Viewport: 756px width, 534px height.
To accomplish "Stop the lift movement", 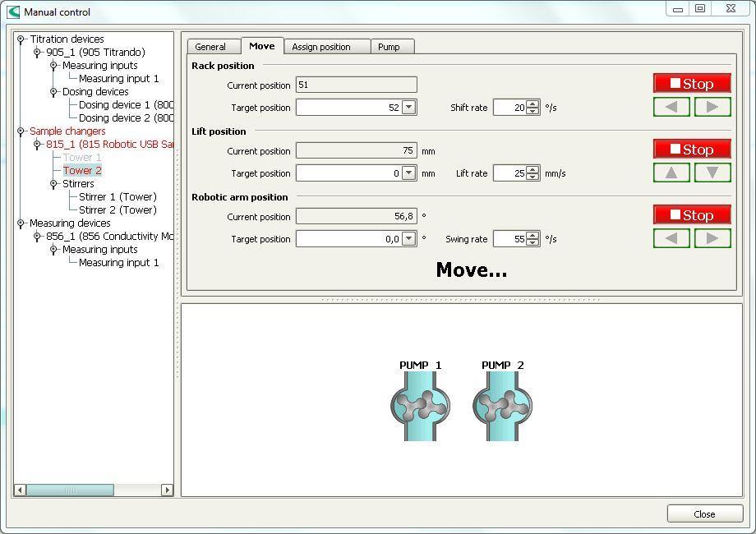I will pyautogui.click(x=692, y=149).
